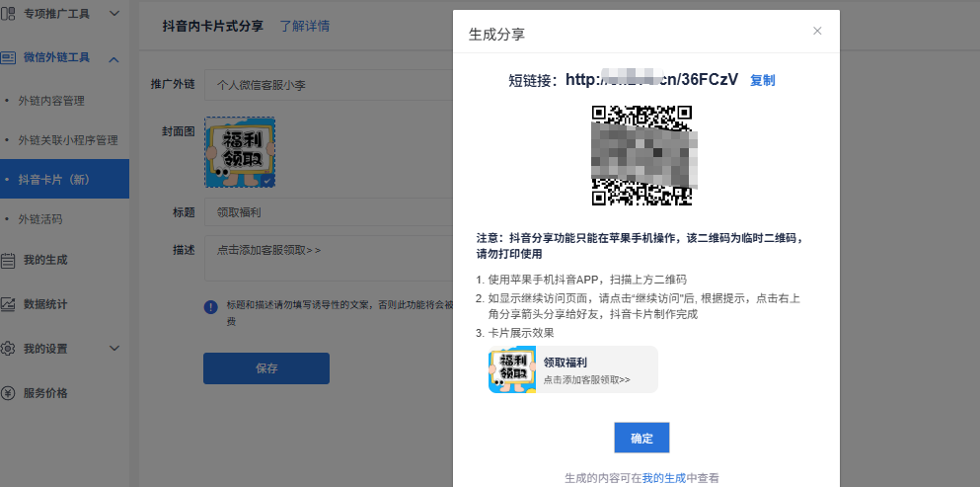Click the 服务价格 yen icon
The image size is (980, 487).
point(8,393)
